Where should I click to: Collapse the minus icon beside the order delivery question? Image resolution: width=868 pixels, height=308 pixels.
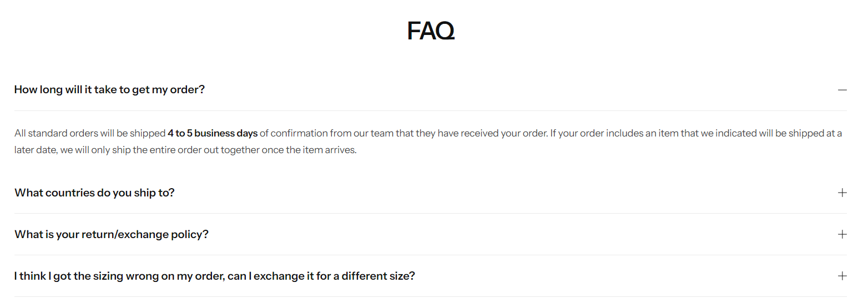click(842, 90)
